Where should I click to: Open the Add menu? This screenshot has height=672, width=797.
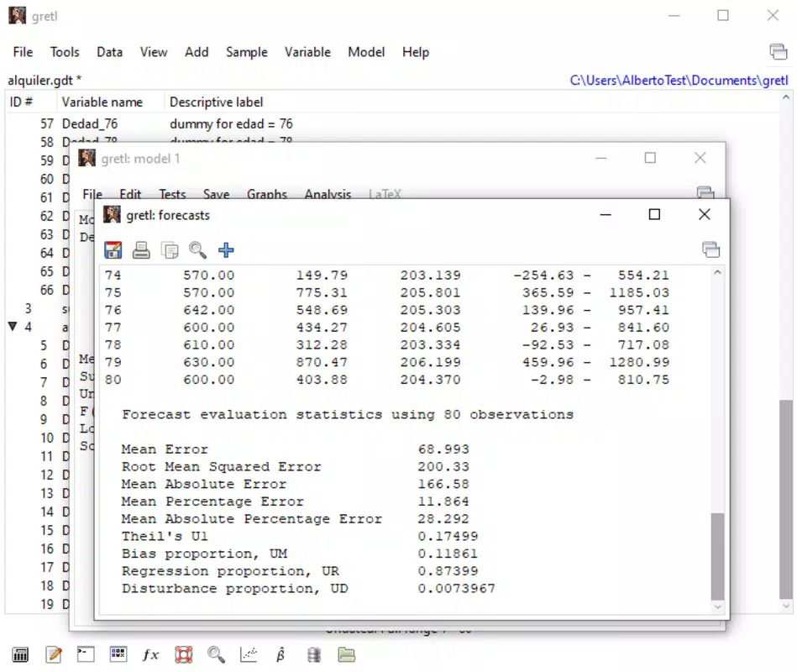click(x=197, y=52)
